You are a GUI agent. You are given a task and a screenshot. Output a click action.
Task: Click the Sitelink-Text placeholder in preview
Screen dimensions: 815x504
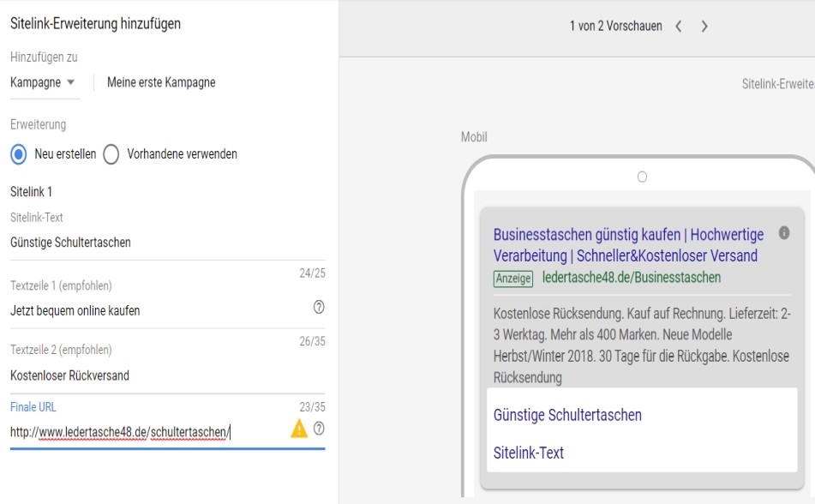click(529, 453)
